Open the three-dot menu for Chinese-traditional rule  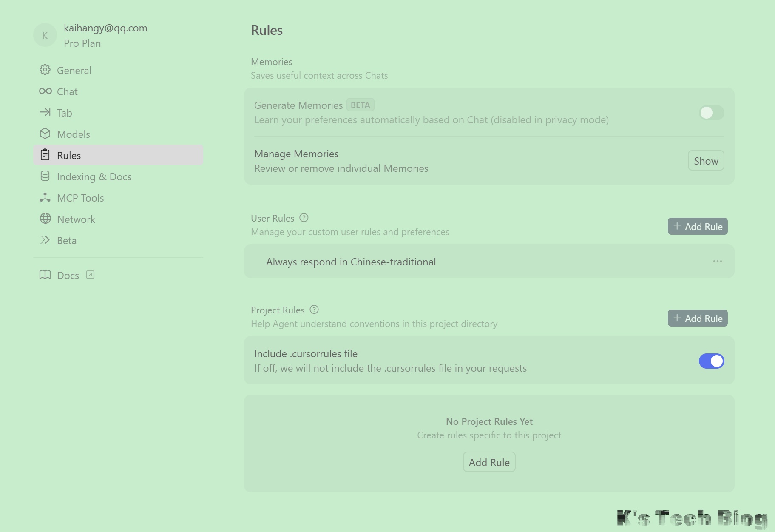[717, 261]
